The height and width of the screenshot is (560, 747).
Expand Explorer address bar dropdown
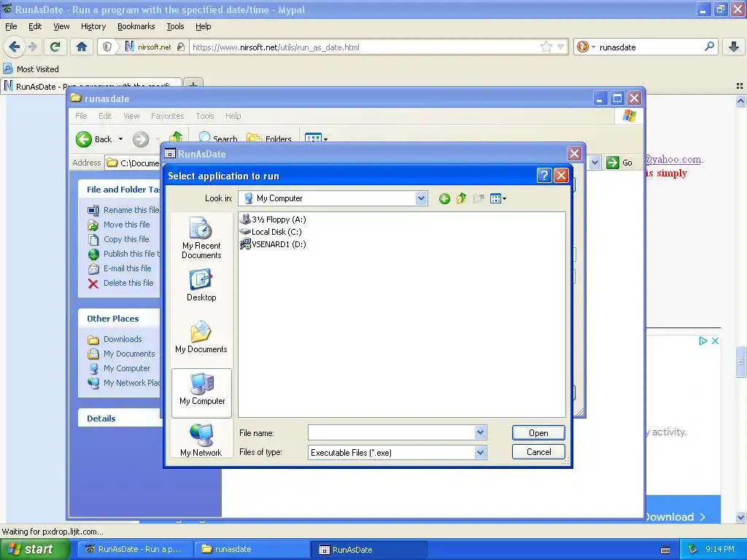595,163
